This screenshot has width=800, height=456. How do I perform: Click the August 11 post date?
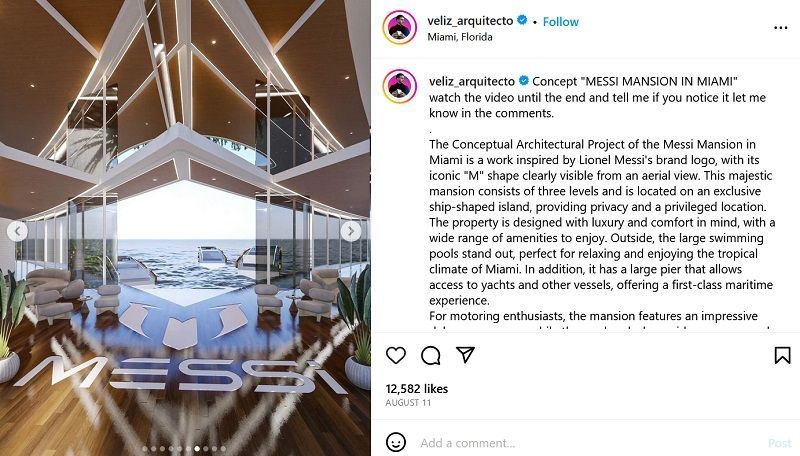point(408,402)
